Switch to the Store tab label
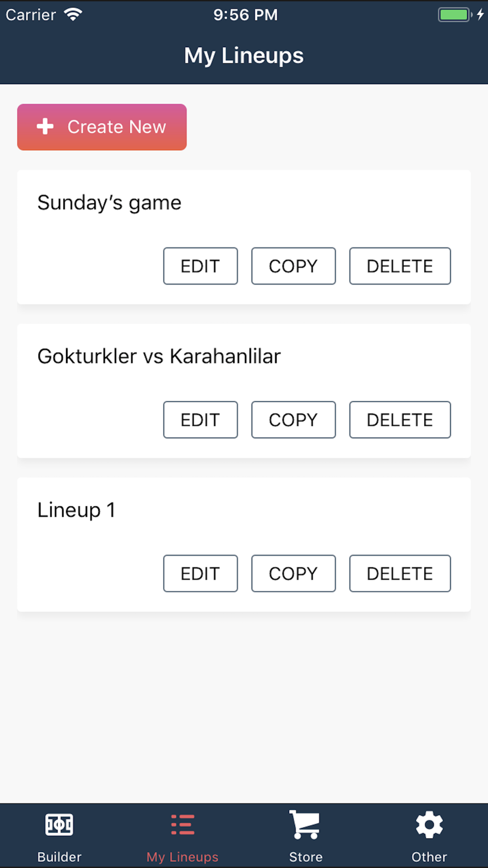The height and width of the screenshot is (868, 488). tap(306, 857)
